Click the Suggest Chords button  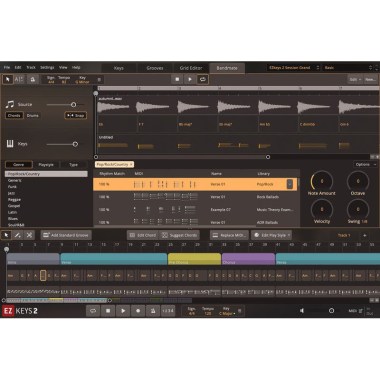point(180,235)
